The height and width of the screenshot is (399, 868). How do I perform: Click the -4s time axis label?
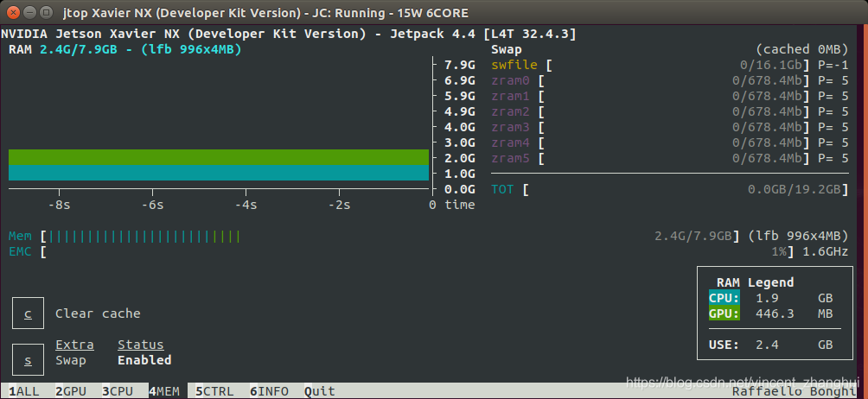coord(246,205)
